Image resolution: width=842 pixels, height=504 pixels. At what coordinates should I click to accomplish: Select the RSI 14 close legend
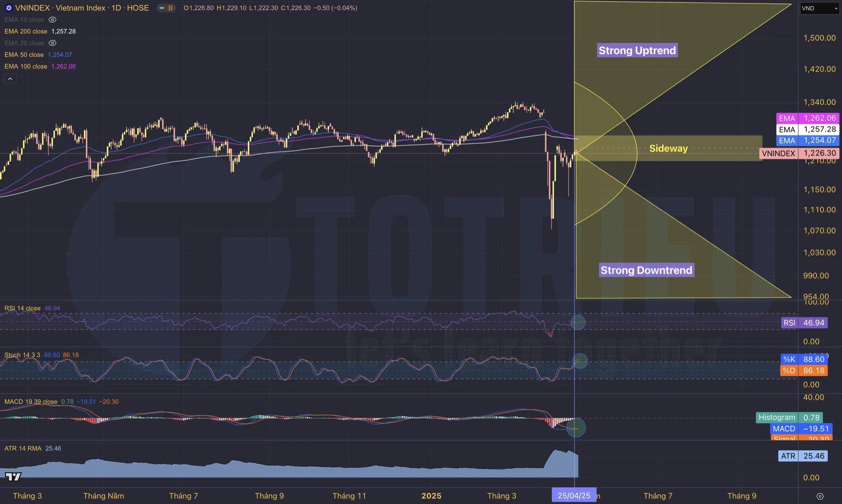[23, 308]
